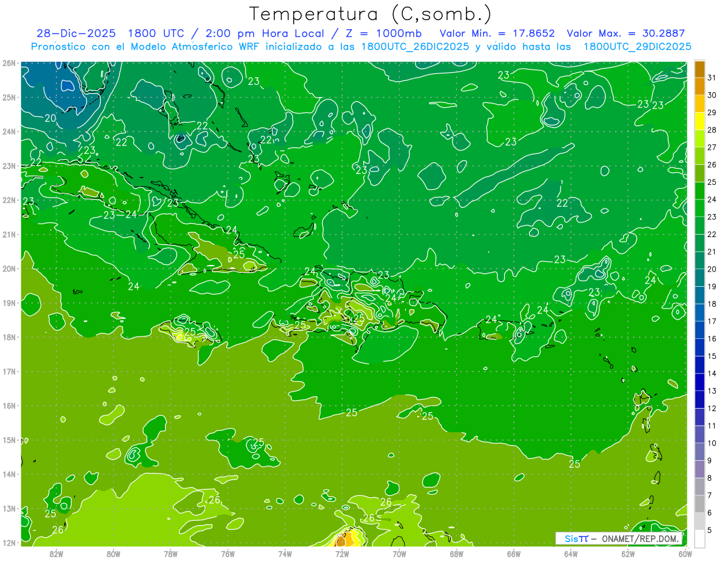Click the '72W' longitude axis label
The image size is (728, 562).
342,554
